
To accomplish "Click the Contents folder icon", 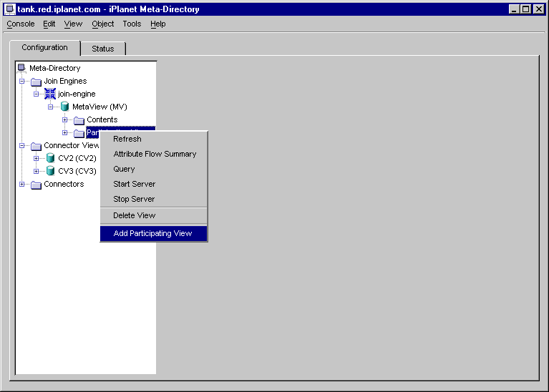I will pos(79,120).
